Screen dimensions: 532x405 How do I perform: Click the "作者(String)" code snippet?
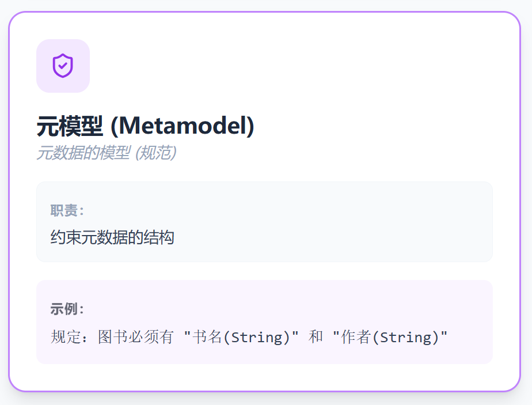[x=390, y=337]
